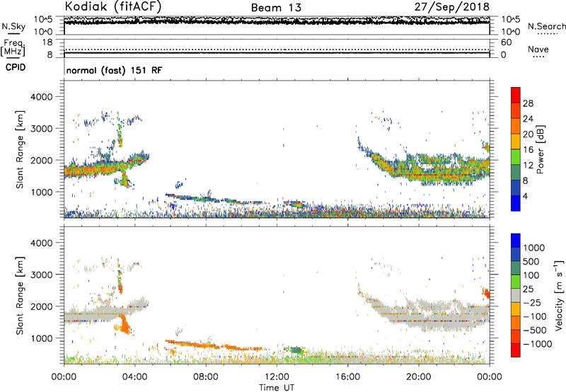
Task: Click the '25' label on Velocity colorbar
Action: pos(528,289)
